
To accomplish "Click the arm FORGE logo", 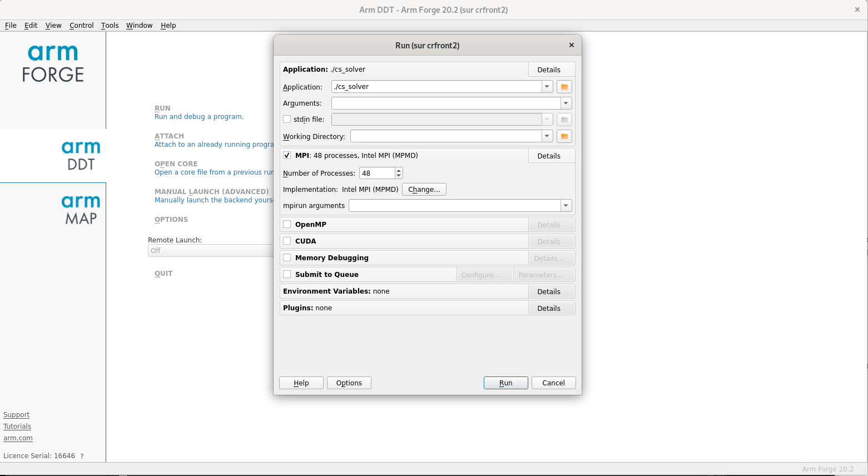I will pos(53,64).
